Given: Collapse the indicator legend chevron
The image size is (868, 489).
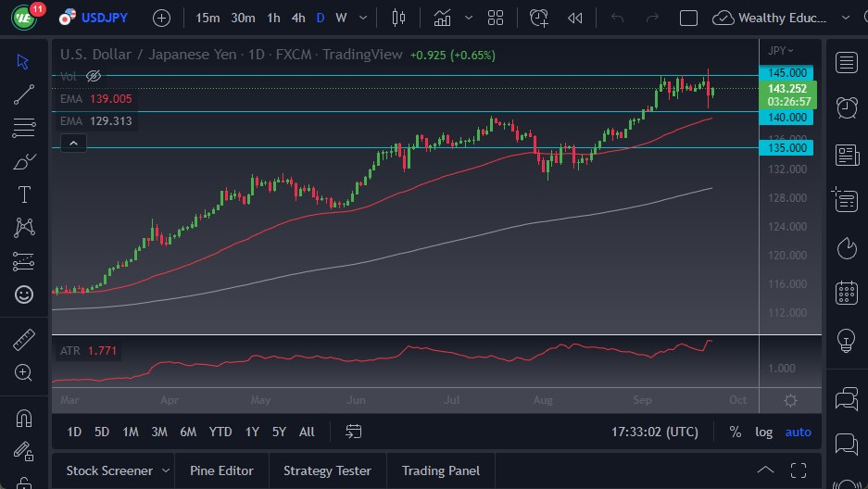Looking at the screenshot, I should pos(73,143).
